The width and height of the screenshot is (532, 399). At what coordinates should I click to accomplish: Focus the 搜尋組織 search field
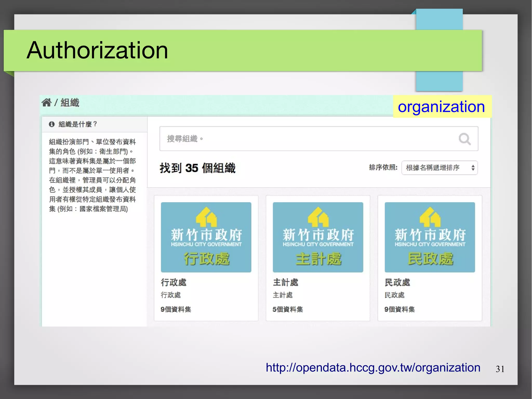319,139
